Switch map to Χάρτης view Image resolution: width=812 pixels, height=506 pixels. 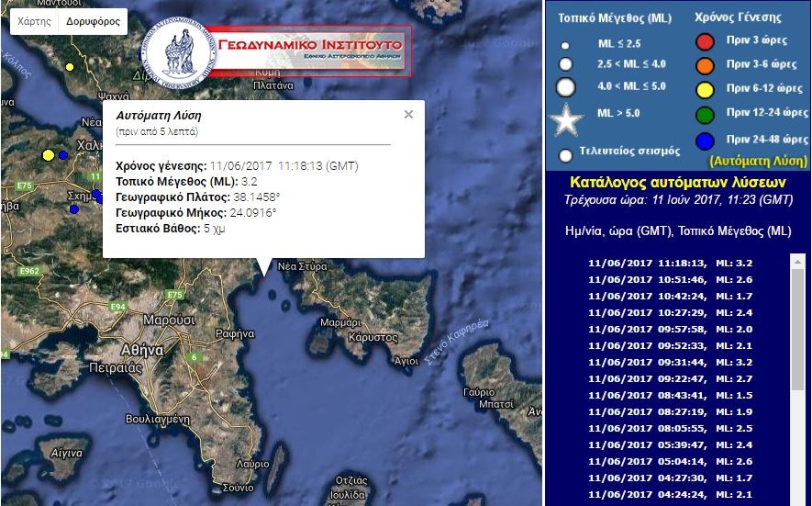(35, 21)
